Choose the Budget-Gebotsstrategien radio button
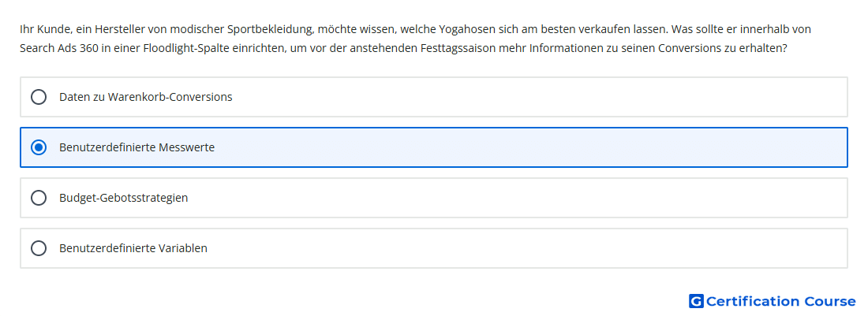Image resolution: width=868 pixels, height=316 pixels. [x=39, y=198]
